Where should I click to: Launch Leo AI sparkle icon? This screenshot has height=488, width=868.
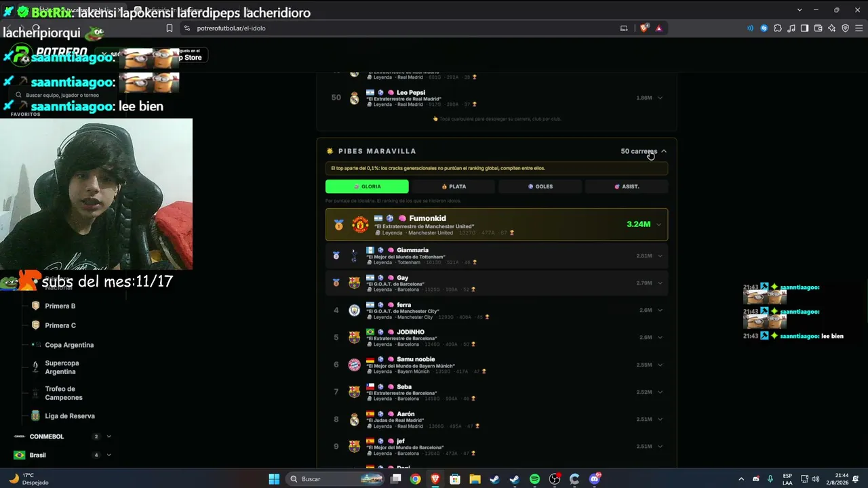click(832, 28)
